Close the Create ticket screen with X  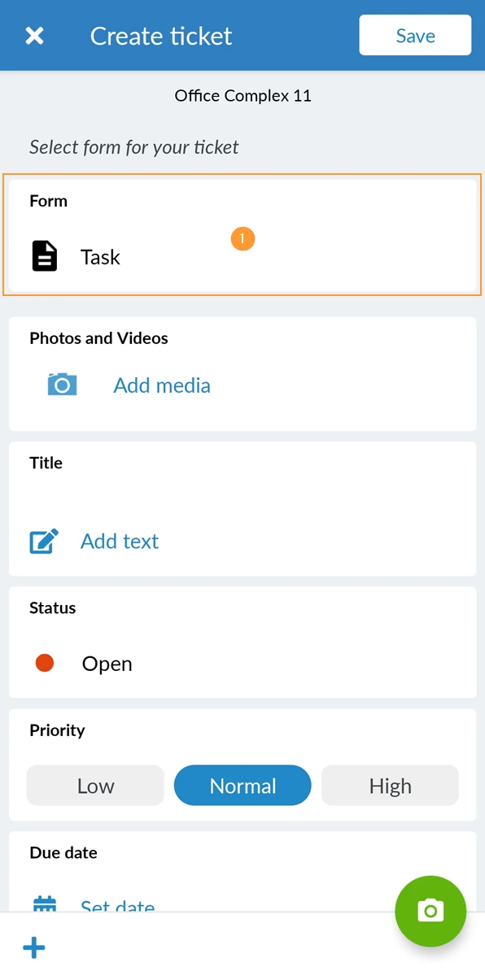[34, 36]
